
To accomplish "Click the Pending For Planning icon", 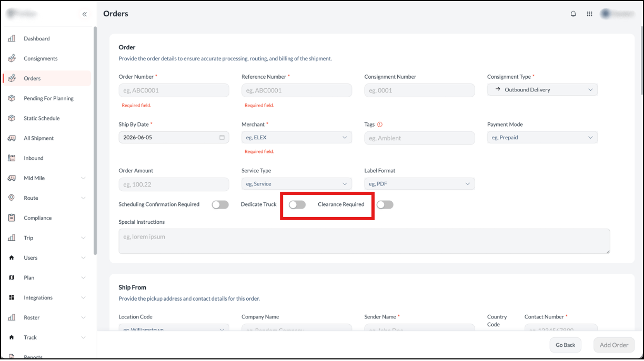I will point(12,98).
